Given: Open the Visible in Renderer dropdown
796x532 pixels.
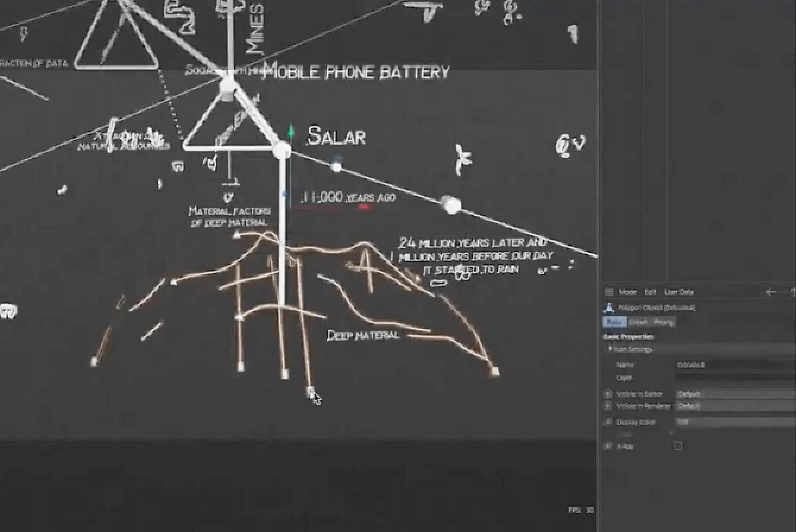Looking at the screenshot, I should [x=733, y=406].
